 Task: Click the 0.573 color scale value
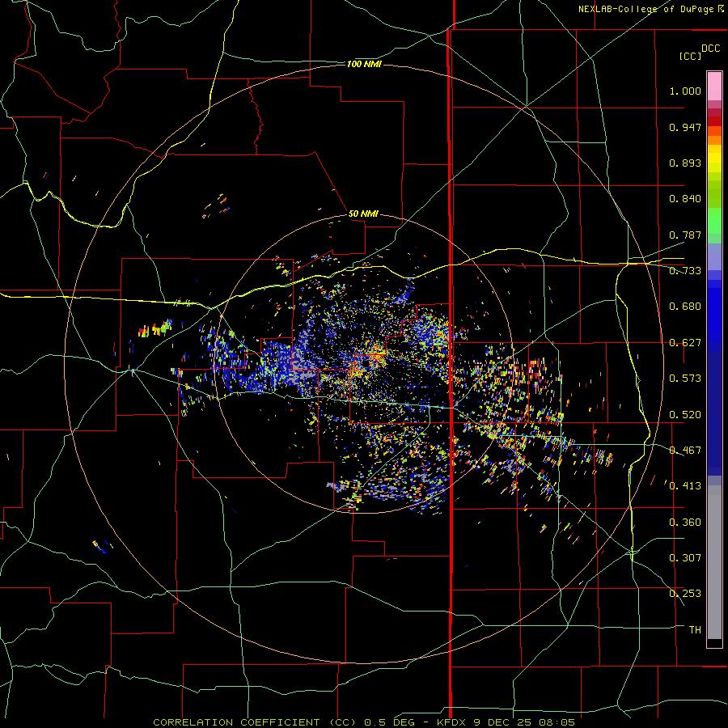685,379
